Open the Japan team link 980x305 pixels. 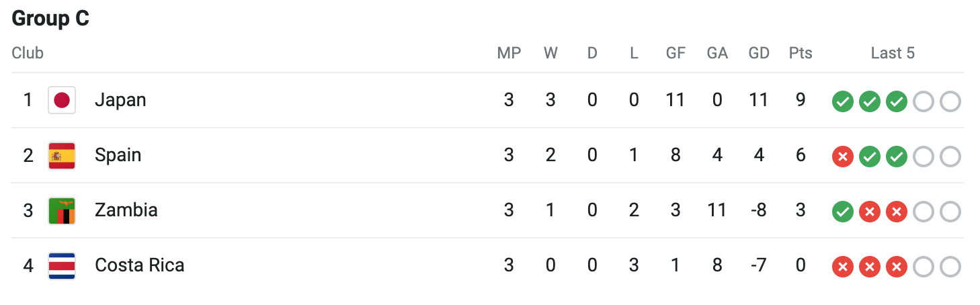click(x=120, y=100)
